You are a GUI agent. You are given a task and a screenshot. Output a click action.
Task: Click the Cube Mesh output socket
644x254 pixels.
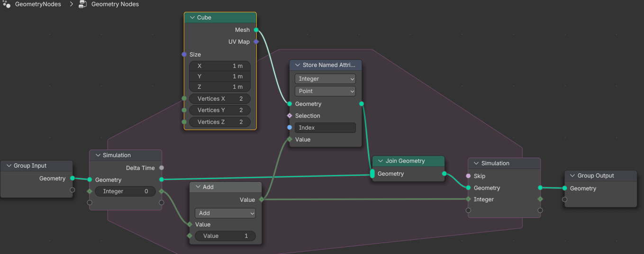(x=256, y=30)
